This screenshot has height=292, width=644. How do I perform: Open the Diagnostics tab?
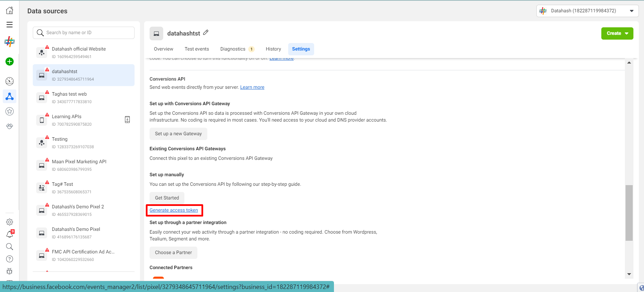click(237, 49)
